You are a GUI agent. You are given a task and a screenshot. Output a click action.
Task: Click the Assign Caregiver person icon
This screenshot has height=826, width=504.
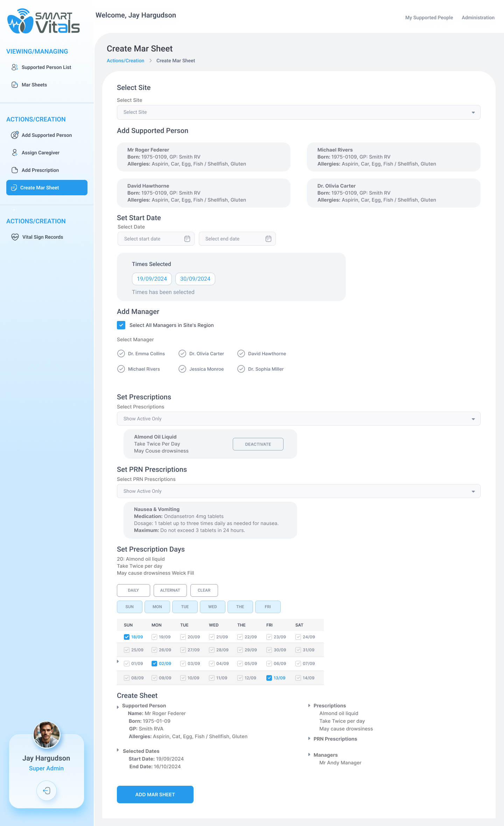click(15, 153)
